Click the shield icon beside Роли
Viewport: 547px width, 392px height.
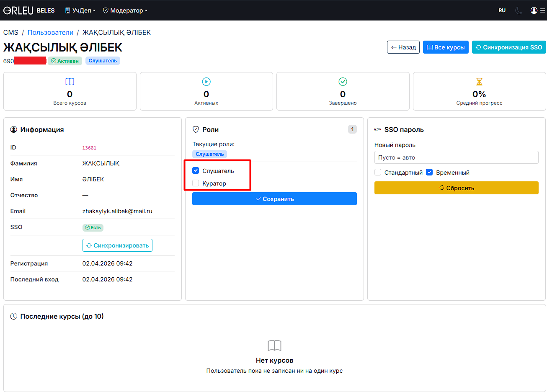pos(196,129)
